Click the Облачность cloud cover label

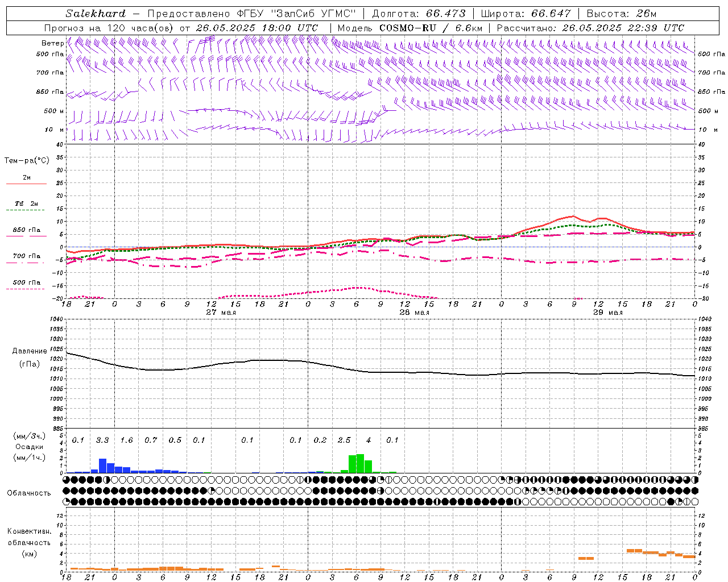tap(29, 493)
